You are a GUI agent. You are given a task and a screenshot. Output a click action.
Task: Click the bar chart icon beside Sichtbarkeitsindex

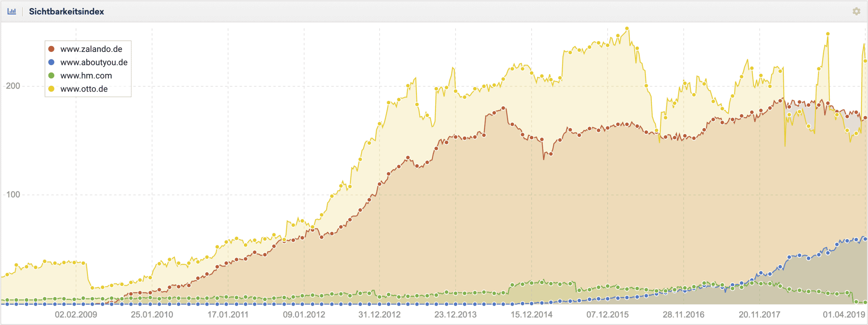pos(12,11)
